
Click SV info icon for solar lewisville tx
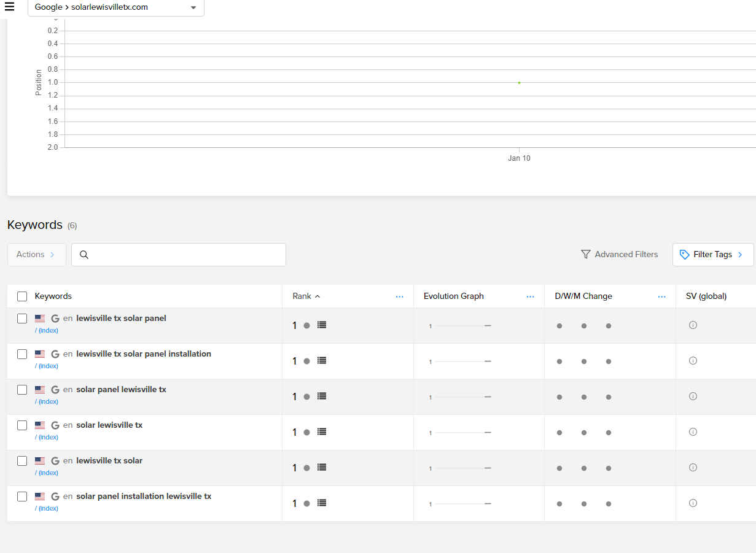point(693,432)
